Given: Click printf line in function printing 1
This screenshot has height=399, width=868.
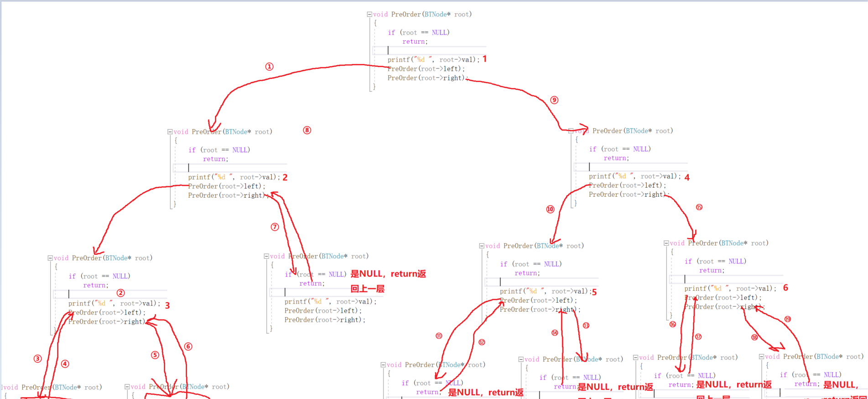Looking at the screenshot, I should [433, 60].
